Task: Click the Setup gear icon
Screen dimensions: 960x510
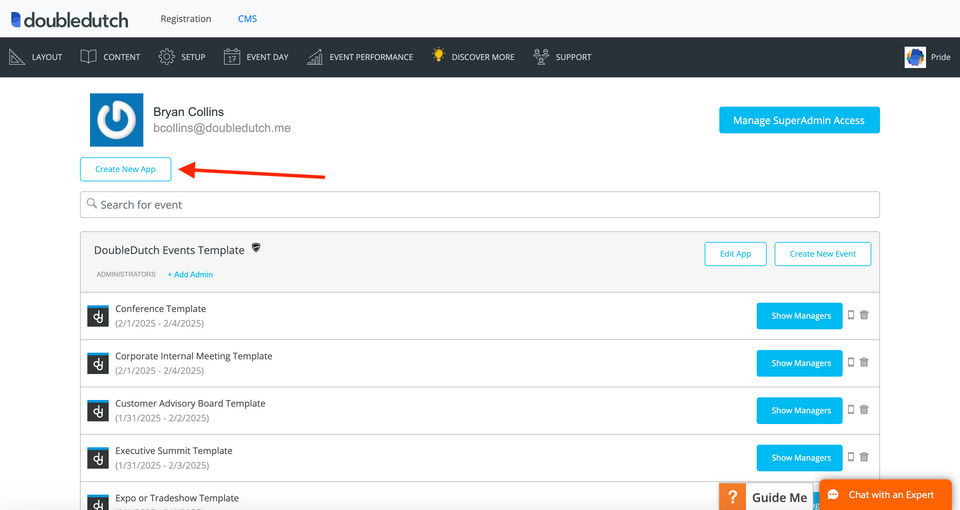Action: click(x=167, y=56)
